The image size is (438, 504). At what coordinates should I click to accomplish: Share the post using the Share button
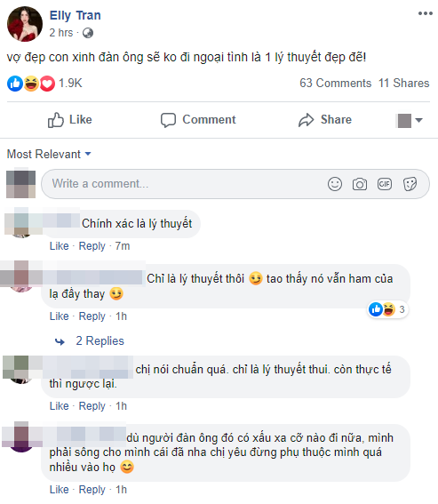(325, 120)
